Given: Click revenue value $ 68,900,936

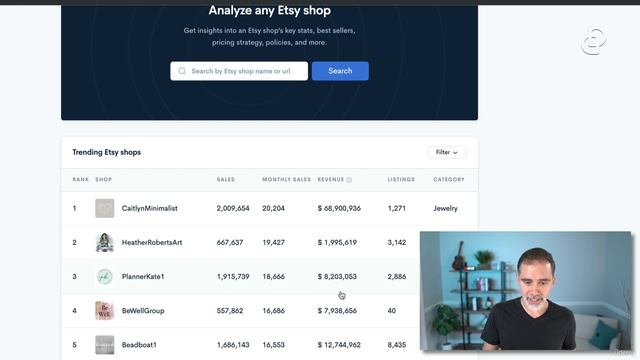Looking at the screenshot, I should 339,208.
